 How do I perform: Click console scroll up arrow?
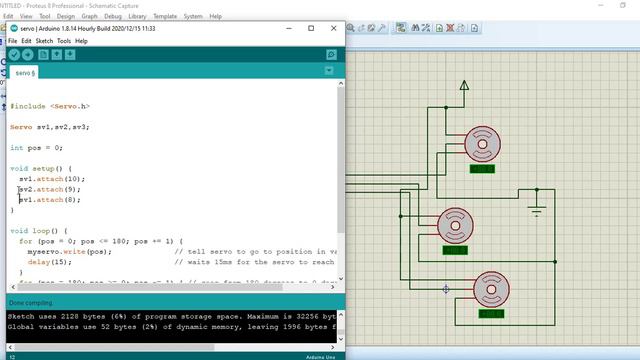[x=341, y=315]
